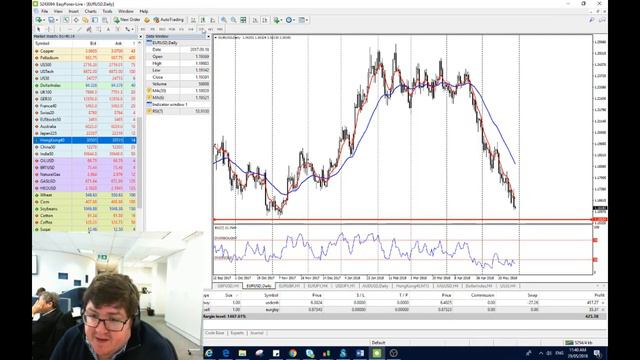Image resolution: width=640 pixels, height=360 pixels.
Task: Toggle the Data Window toolbar icon
Action: pyautogui.click(x=76, y=20)
